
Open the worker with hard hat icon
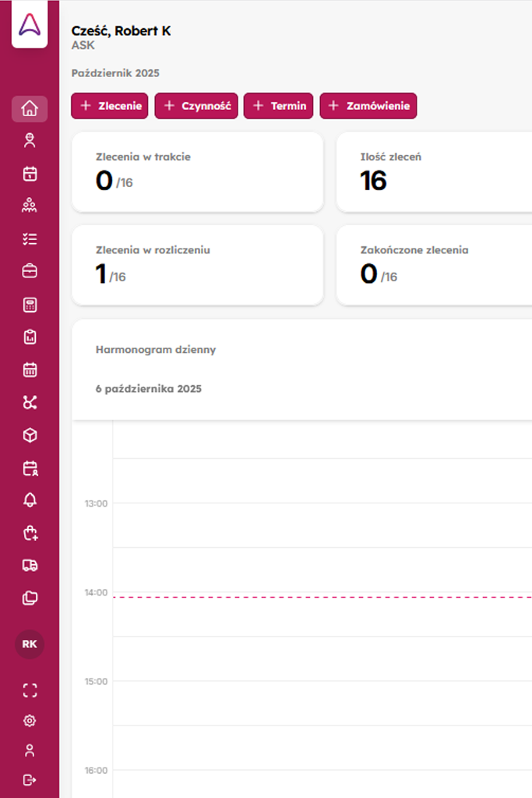[30, 141]
